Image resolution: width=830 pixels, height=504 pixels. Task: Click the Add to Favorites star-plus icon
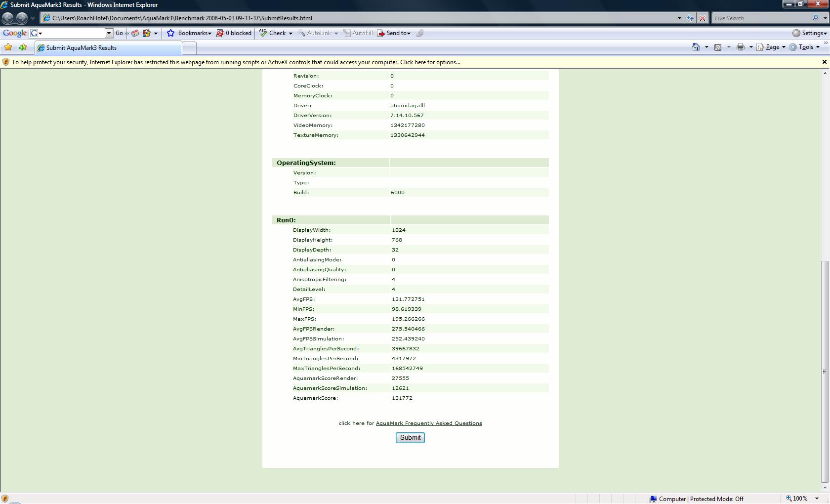click(x=23, y=47)
